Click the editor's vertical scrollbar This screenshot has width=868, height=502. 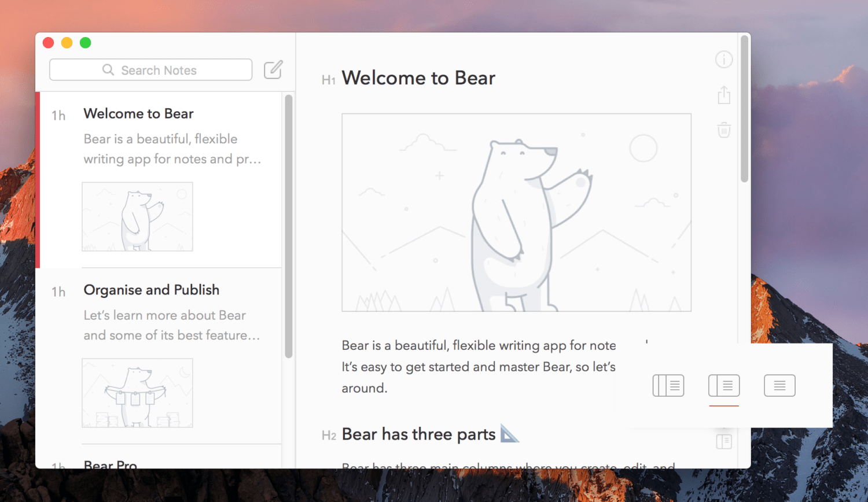(744, 110)
